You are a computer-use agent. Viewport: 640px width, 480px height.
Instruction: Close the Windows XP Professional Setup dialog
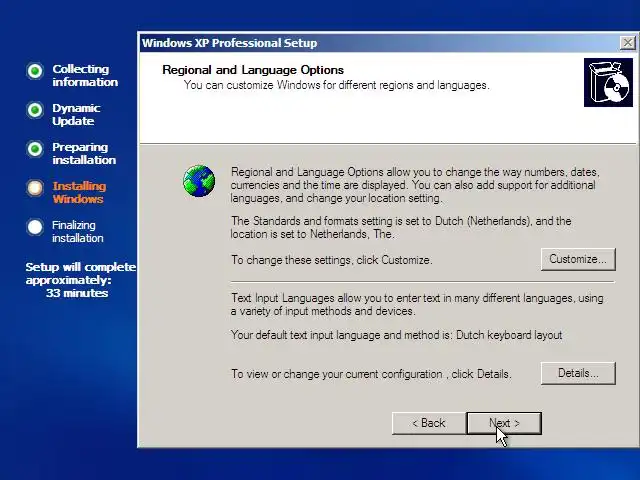pos(627,42)
